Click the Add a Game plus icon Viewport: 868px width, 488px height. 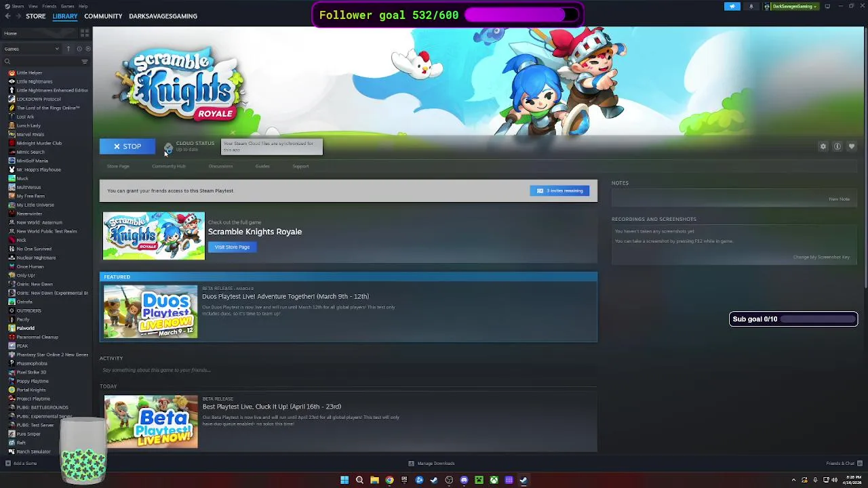click(8, 464)
